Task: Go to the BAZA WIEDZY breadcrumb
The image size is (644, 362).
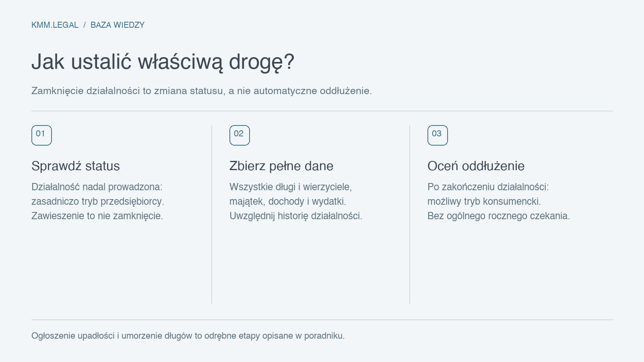Action: click(x=118, y=25)
